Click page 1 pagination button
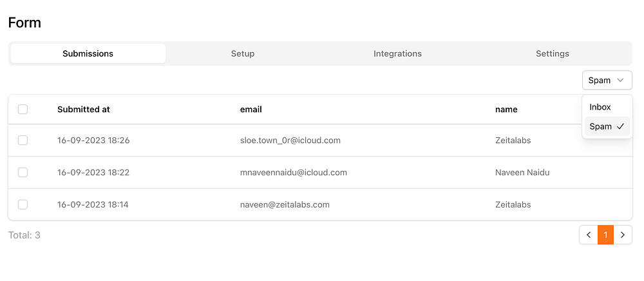 [605, 235]
